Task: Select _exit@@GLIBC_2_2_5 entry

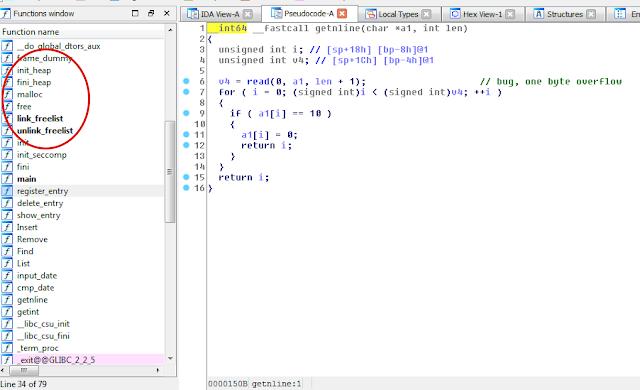Action: pyautogui.click(x=82, y=360)
